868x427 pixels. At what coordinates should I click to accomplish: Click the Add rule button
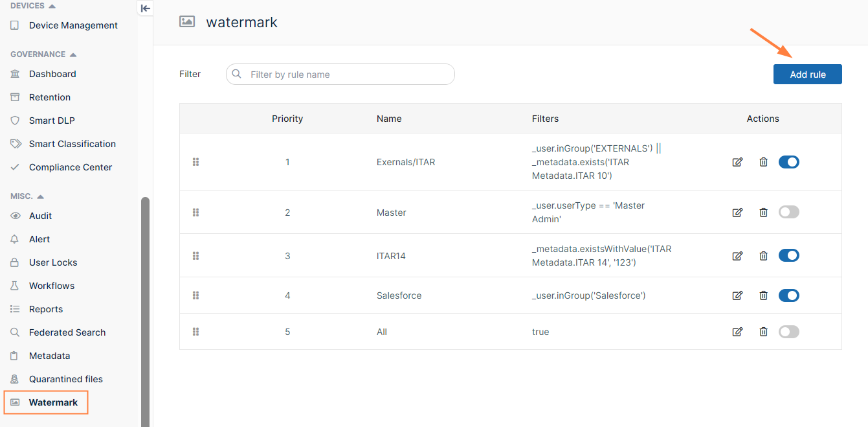pyautogui.click(x=807, y=75)
